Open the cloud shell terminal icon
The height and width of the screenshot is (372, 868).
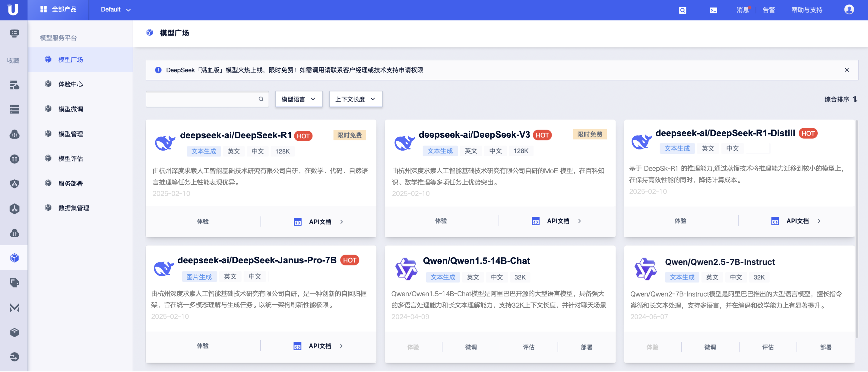[x=713, y=10]
